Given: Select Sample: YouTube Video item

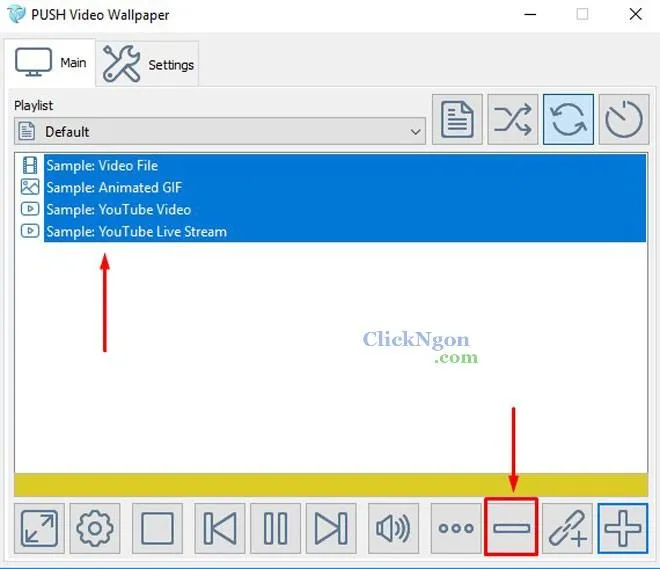Looking at the screenshot, I should (x=345, y=209).
